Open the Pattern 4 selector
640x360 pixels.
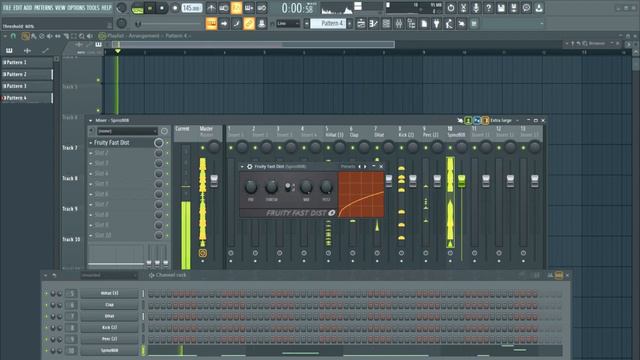[328, 24]
